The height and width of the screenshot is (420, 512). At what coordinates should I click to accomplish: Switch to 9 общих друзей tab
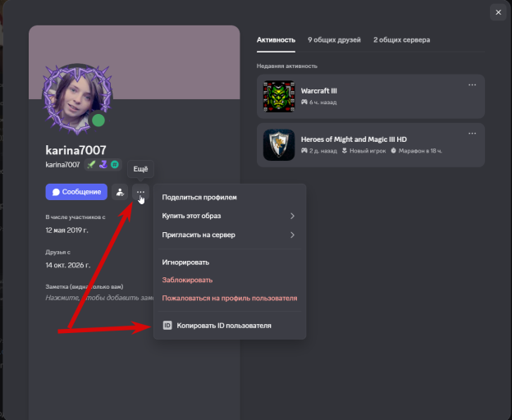tap(334, 40)
